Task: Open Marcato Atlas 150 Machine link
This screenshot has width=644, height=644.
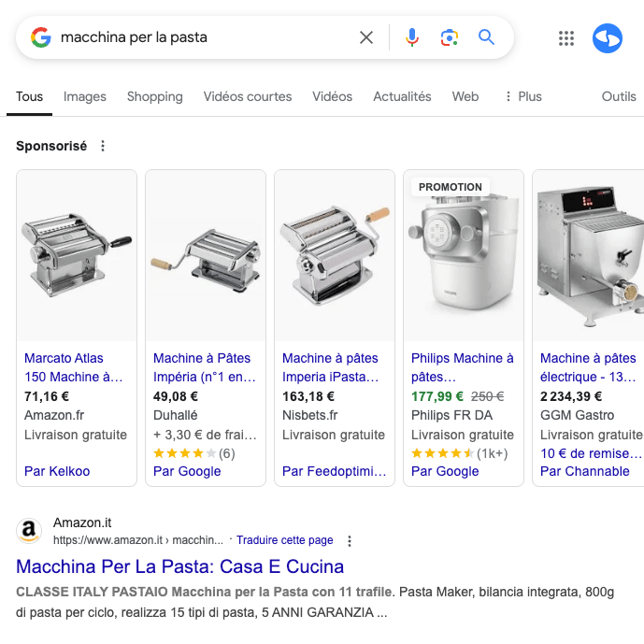Action: 74,367
